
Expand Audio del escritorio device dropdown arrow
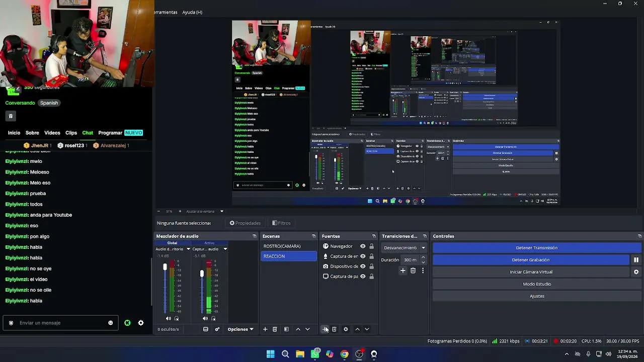[188, 249]
